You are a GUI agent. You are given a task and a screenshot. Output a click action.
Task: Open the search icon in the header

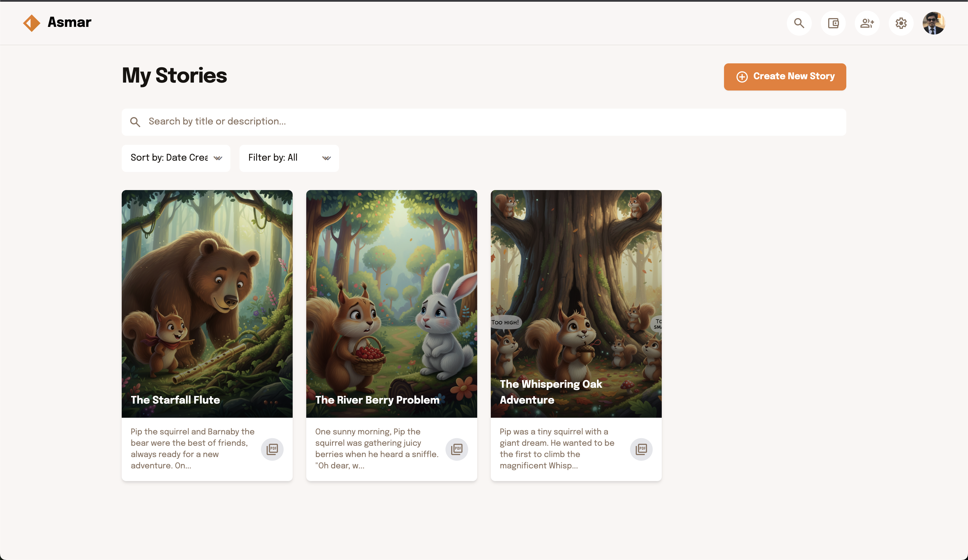pos(799,23)
